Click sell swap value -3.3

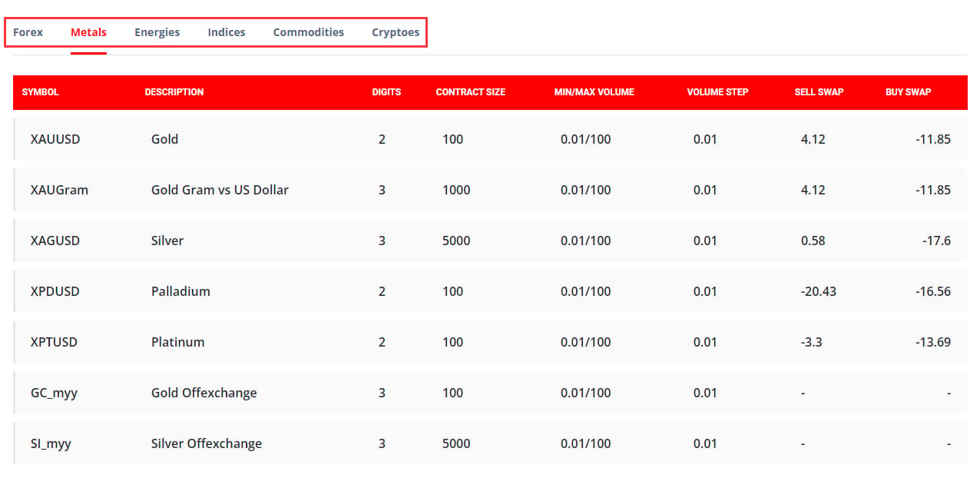[811, 342]
